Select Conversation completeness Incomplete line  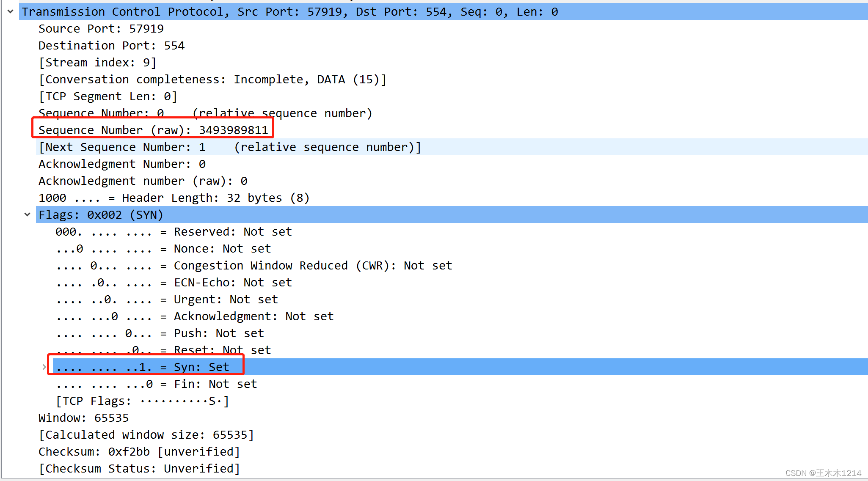212,80
